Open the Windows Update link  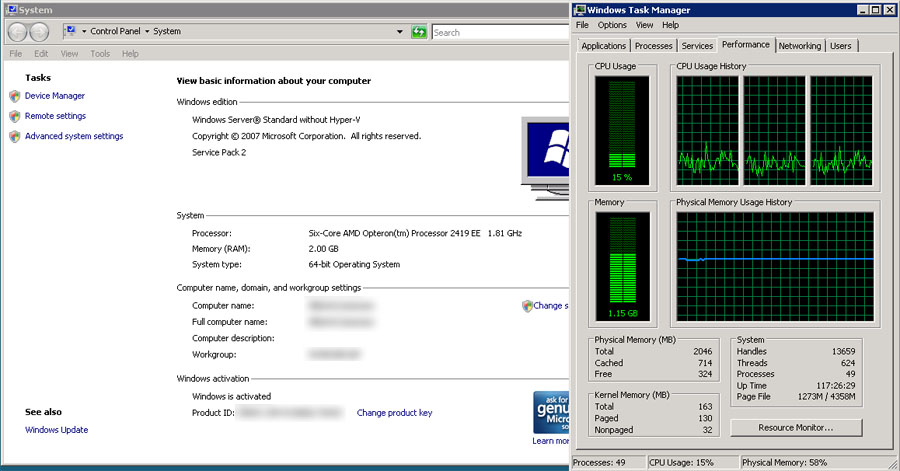click(56, 430)
